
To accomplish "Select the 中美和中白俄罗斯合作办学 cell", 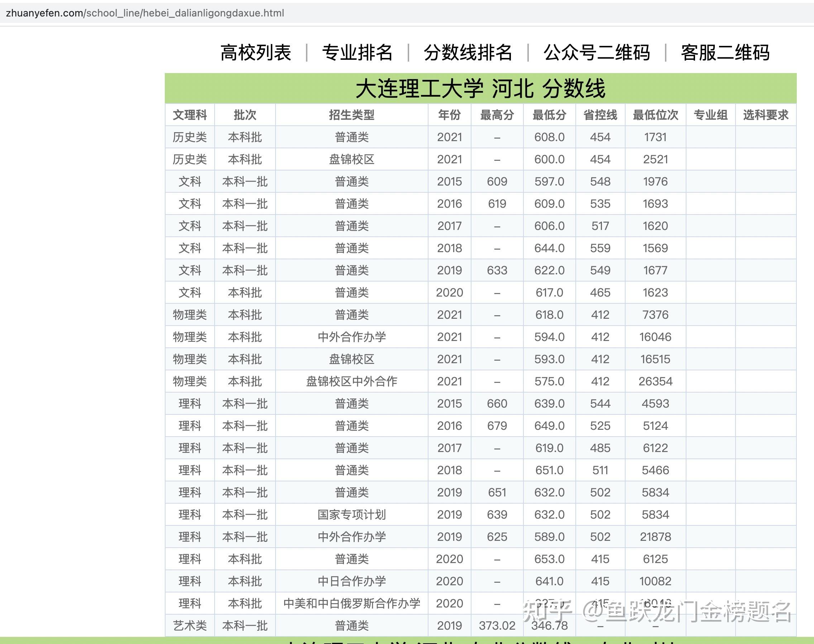I will (351, 604).
